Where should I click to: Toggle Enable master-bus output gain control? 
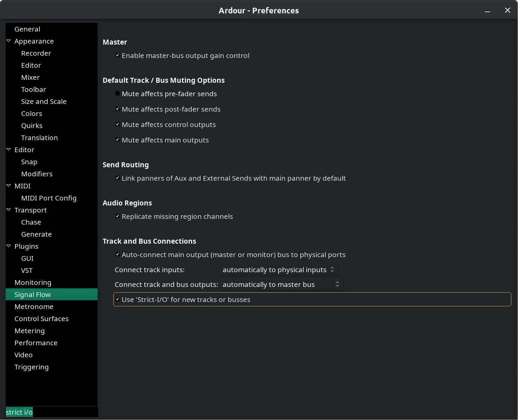coord(117,55)
